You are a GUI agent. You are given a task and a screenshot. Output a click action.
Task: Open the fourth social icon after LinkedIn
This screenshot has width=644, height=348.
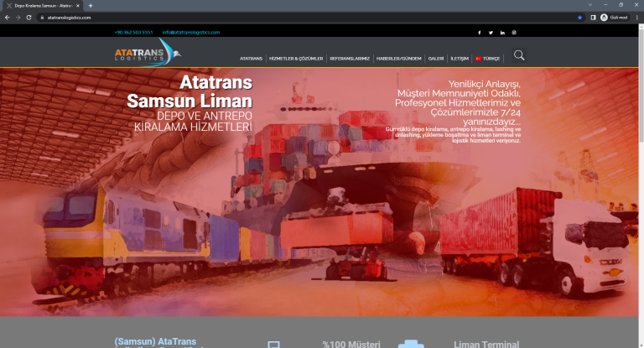point(514,33)
